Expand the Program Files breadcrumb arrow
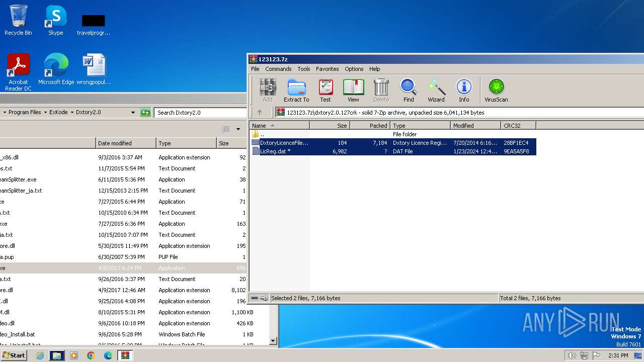Viewport: 644px width, 362px height. click(45, 113)
